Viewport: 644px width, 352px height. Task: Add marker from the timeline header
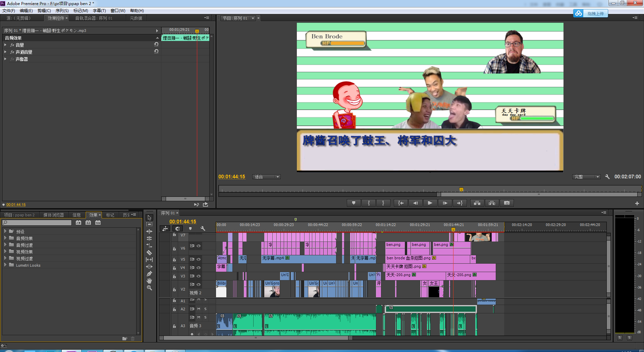coord(190,228)
